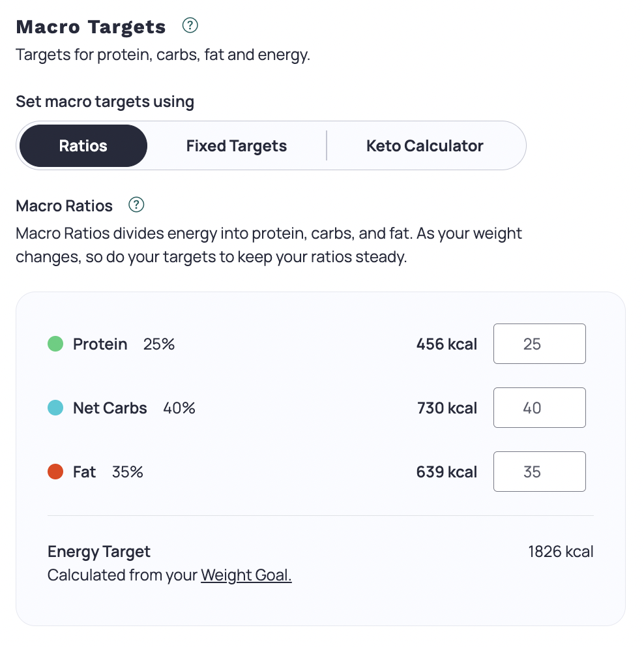The image size is (644, 647).
Task: Click the Energy Target label
Action: point(99,552)
